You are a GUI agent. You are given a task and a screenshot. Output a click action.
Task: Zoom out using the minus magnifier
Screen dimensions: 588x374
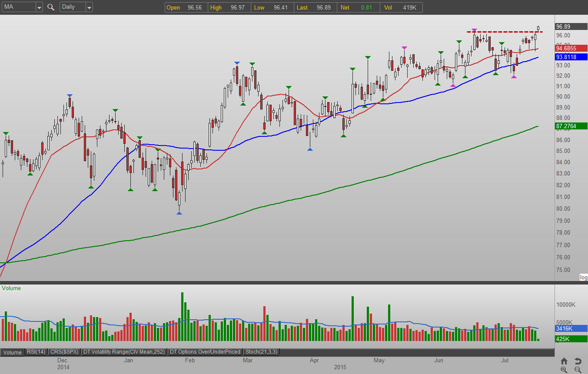point(578,370)
